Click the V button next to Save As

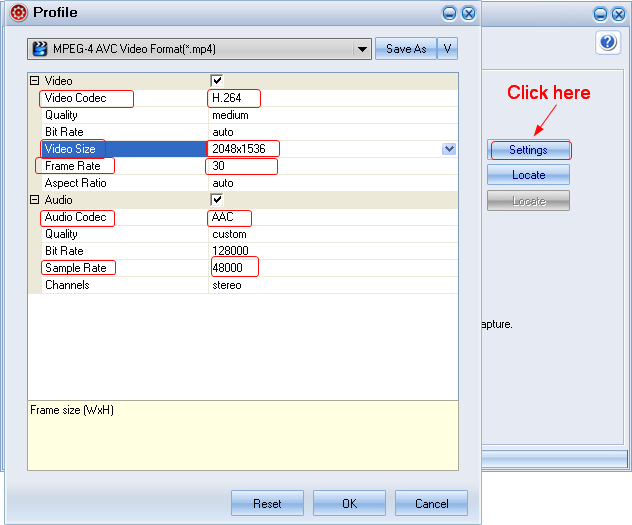point(447,49)
